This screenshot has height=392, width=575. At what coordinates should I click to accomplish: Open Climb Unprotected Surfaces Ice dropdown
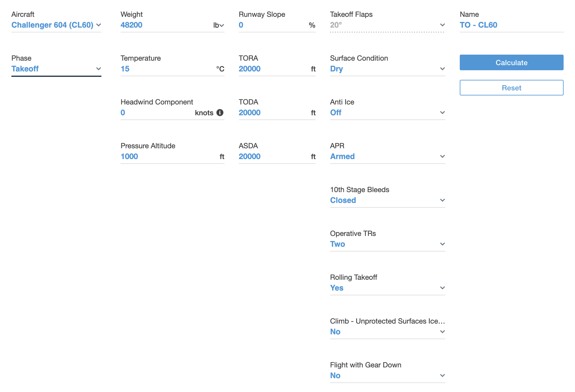pyautogui.click(x=387, y=332)
